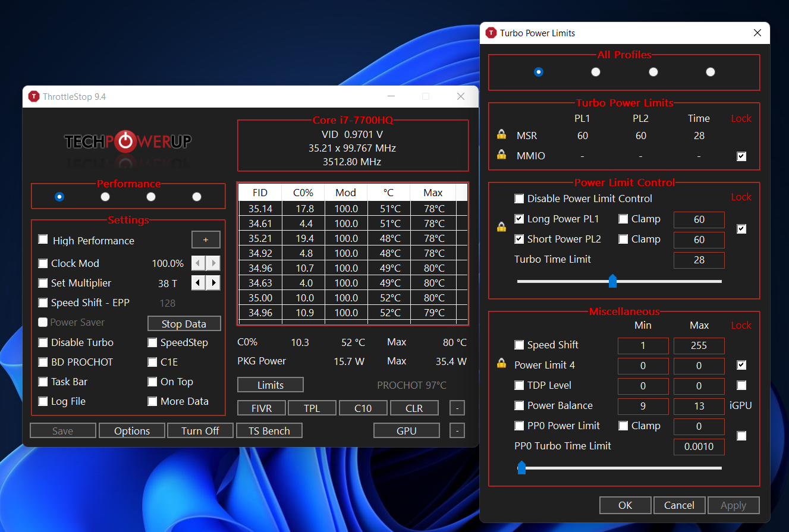Select the second Performance profile radio button
The height and width of the screenshot is (532, 789).
click(105, 197)
